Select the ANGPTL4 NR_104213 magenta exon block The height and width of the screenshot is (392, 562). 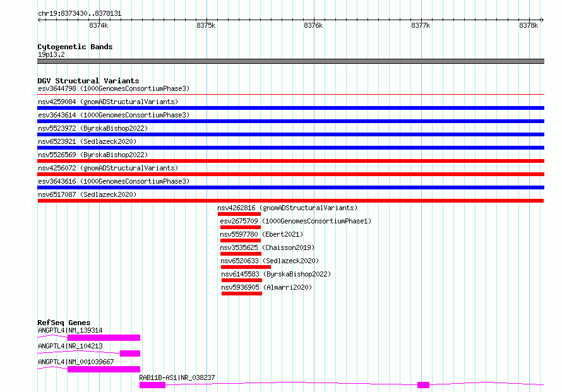[x=129, y=353]
